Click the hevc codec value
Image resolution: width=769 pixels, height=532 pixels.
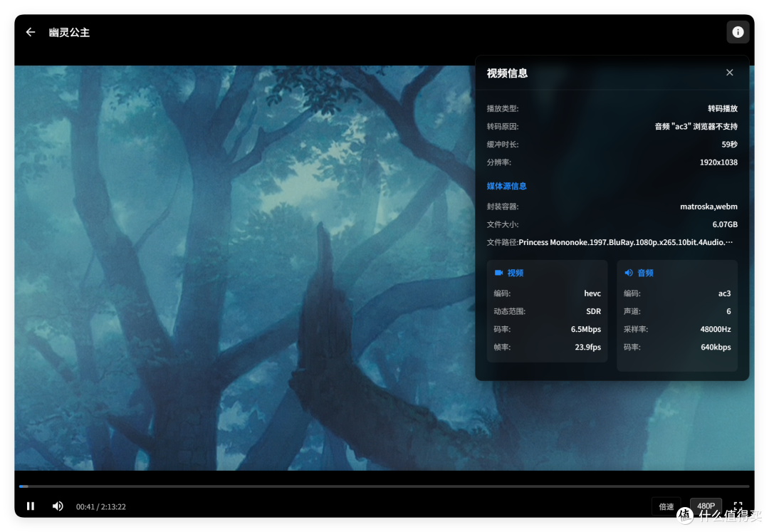coord(592,293)
